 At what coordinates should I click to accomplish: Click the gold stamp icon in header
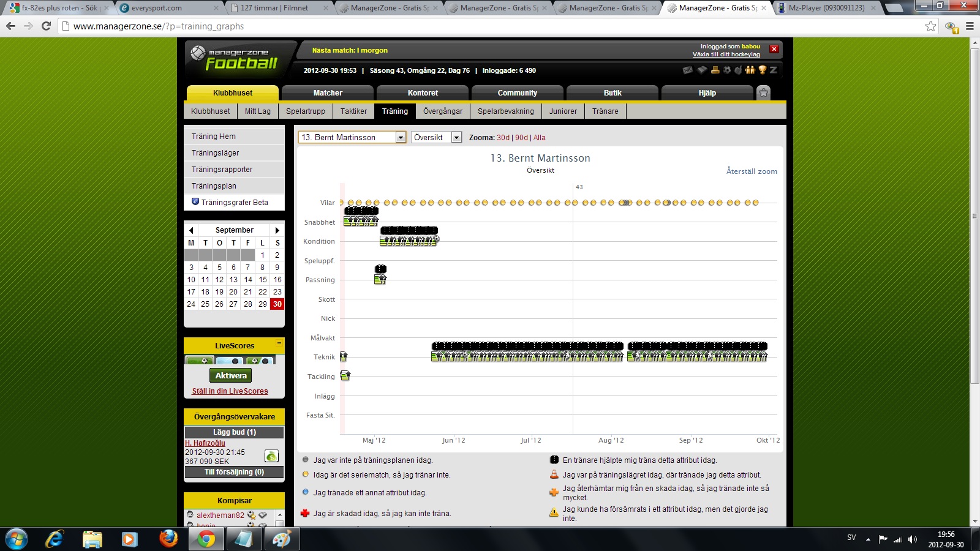tap(715, 70)
